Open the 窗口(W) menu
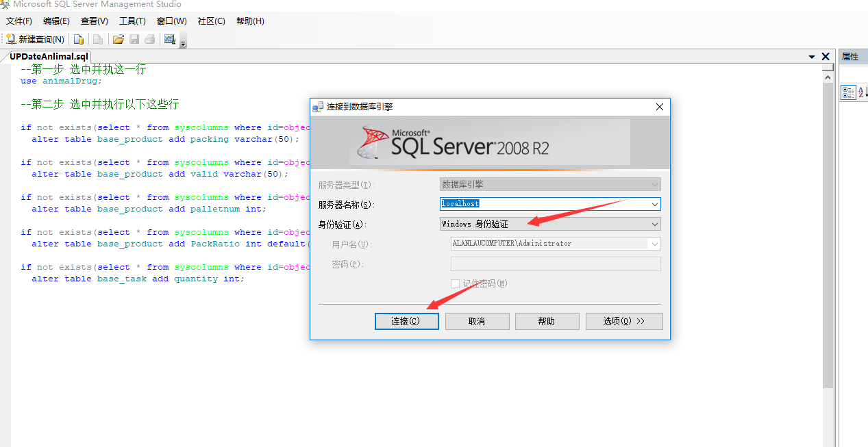The height and width of the screenshot is (447, 868). [x=171, y=21]
